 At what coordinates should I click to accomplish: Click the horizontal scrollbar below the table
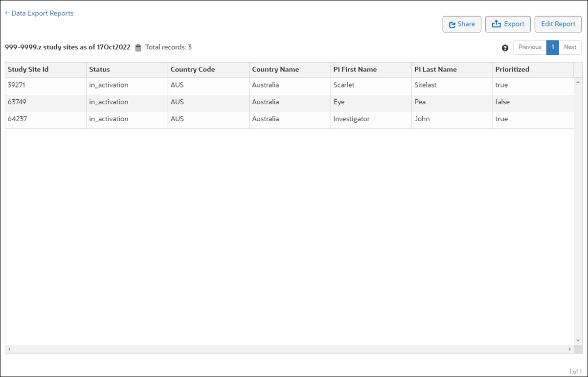pos(289,349)
